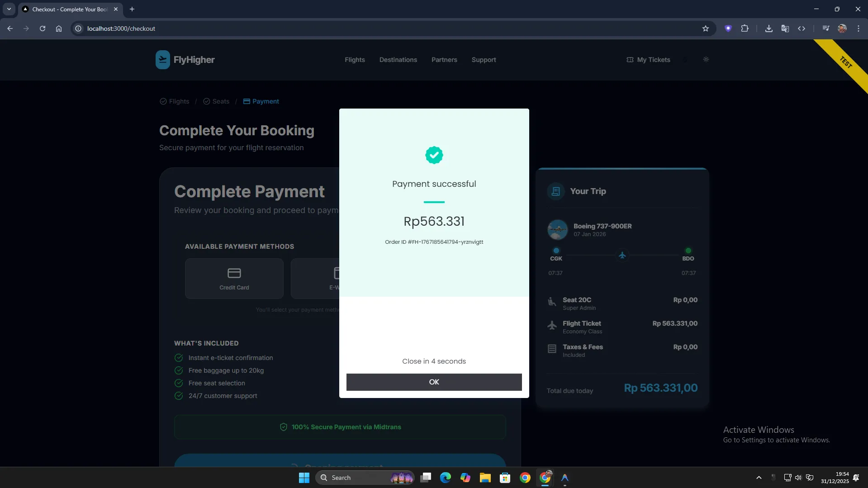Open Windows Start menu
Screen dimensions: 868x488
pyautogui.click(x=304, y=478)
